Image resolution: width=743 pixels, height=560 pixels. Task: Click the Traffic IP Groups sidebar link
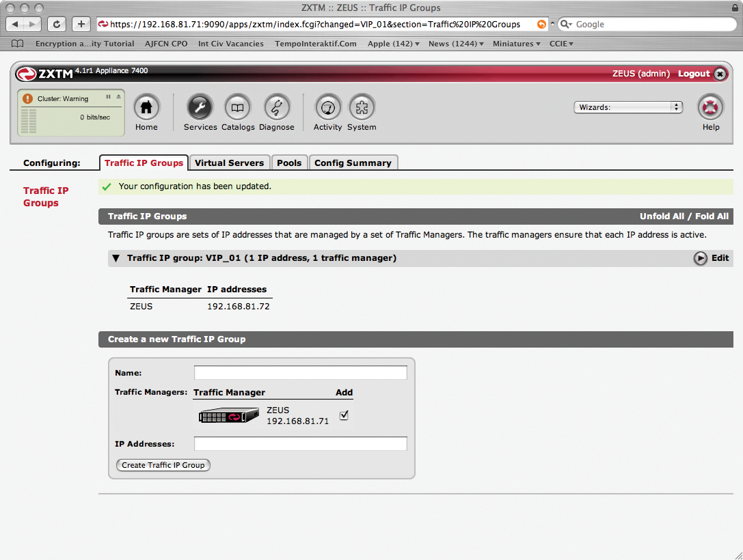[46, 197]
